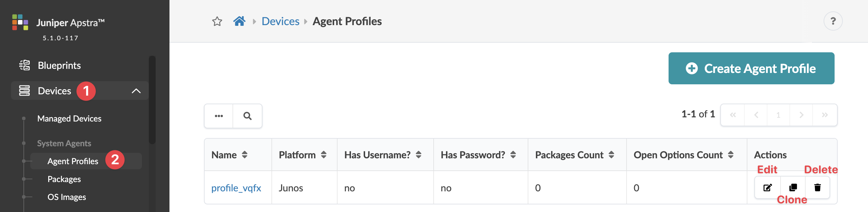Clone the profile_vqfx agent profile

click(x=793, y=188)
